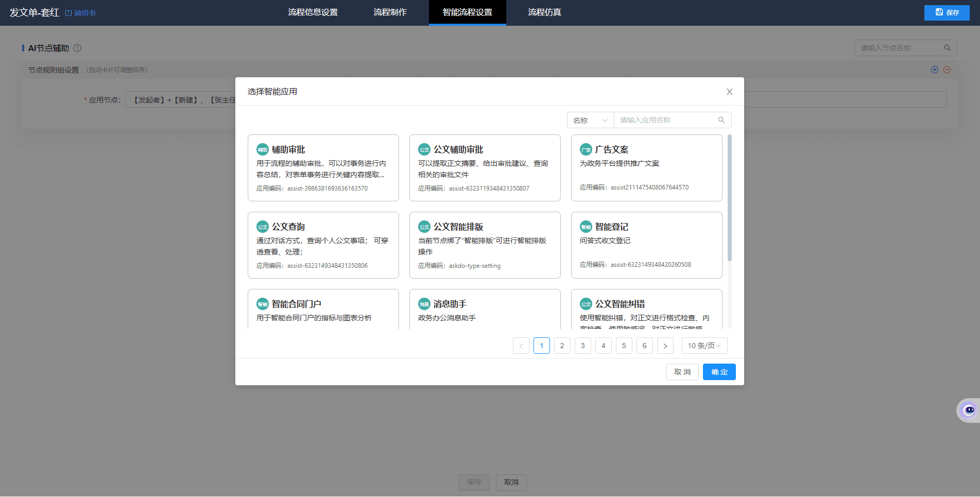Switch to 智能流程设置 tab
980x497 pixels.
[x=468, y=12]
